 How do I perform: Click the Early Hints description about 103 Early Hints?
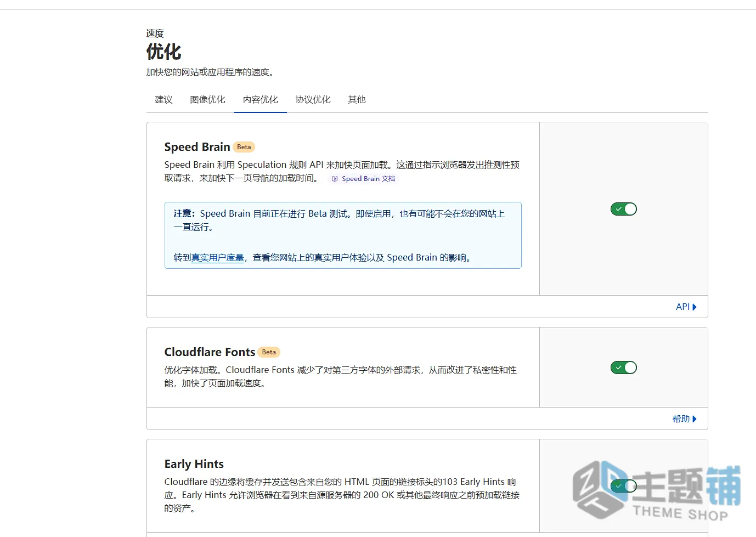pyautogui.click(x=342, y=495)
